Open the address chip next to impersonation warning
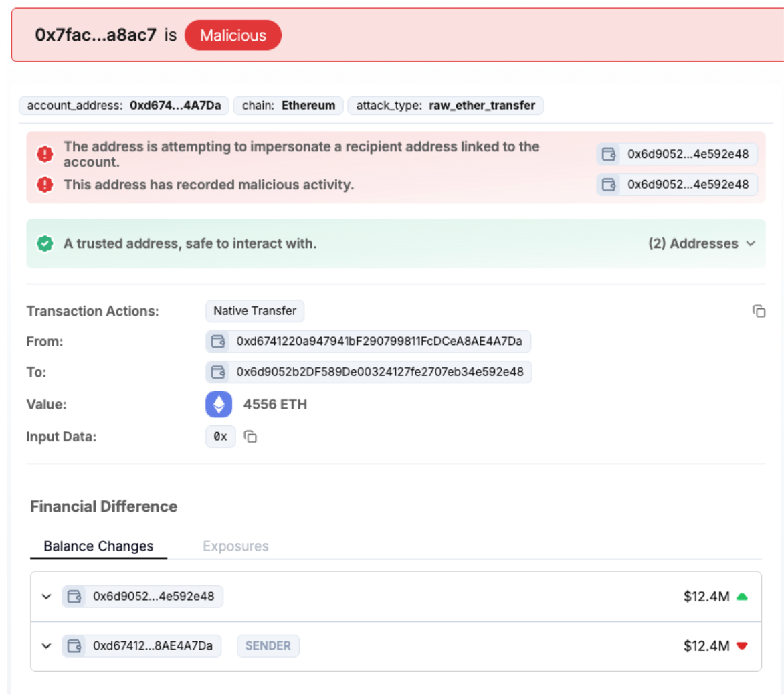The image size is (784, 697). 677,155
